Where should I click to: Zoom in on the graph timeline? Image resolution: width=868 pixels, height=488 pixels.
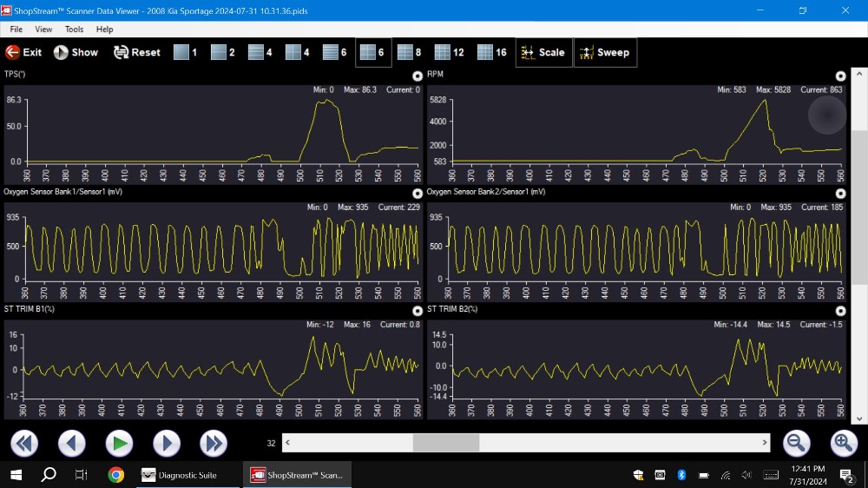click(x=844, y=444)
